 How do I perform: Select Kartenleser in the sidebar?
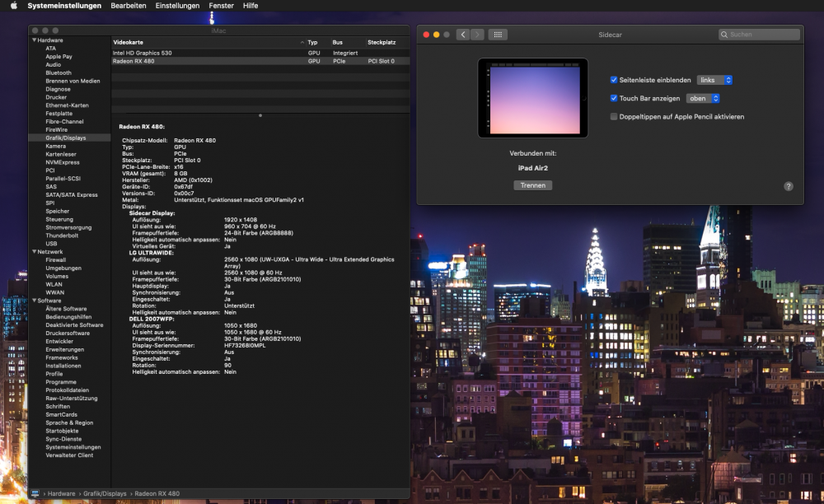[x=61, y=154]
